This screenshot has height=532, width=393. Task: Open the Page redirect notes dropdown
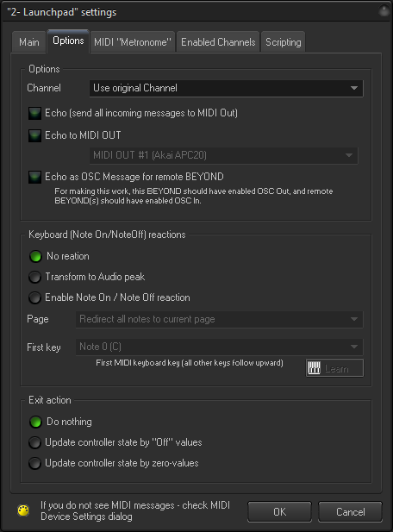220,319
